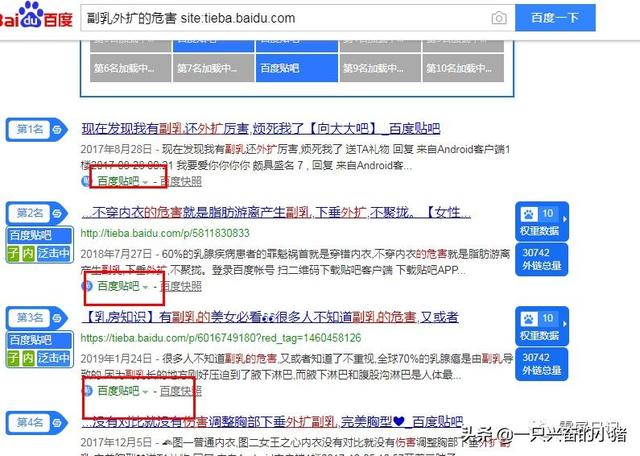Screen dimensions: 640x456
Task: Click site icon before first result's 百度贴吧
Action: coord(86,181)
